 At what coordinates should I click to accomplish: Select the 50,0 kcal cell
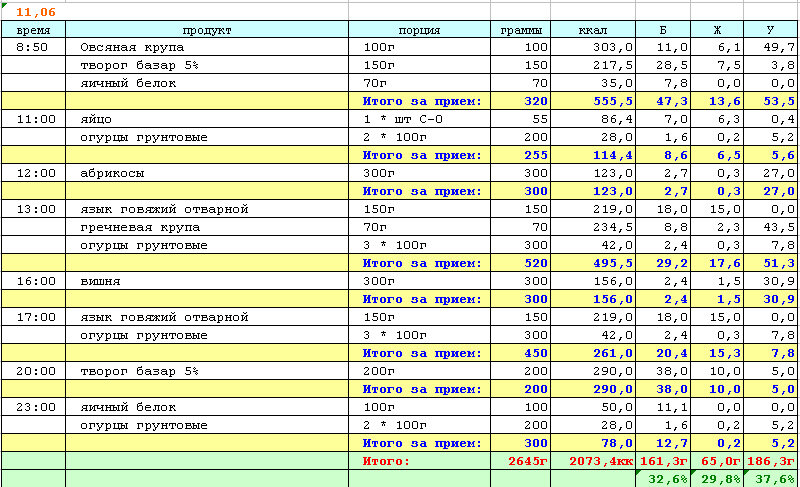(x=593, y=407)
